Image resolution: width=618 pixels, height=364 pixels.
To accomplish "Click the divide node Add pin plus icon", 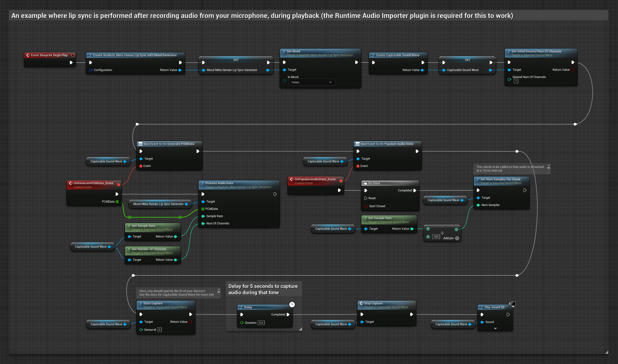I will tap(457, 238).
